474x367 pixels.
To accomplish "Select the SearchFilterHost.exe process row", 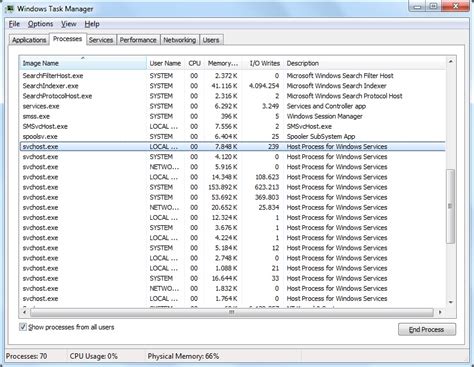I will tap(233, 76).
